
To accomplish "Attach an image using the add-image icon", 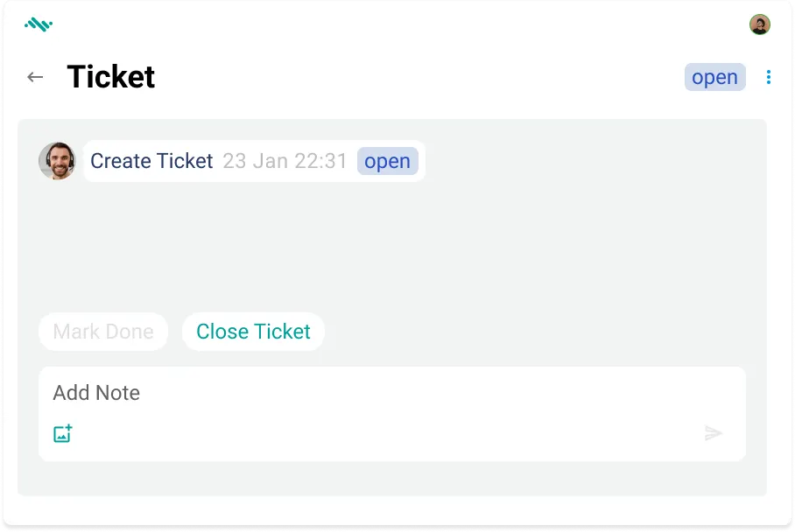I will [62, 433].
